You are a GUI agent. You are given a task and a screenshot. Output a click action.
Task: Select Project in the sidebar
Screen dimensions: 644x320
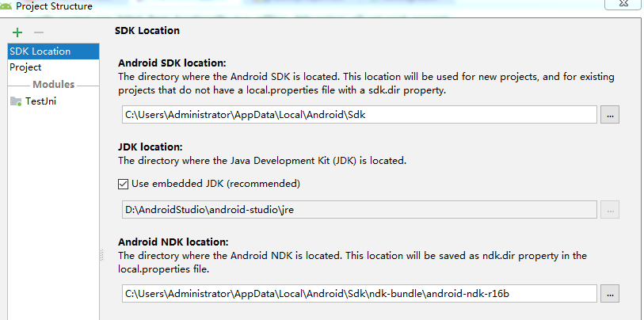coord(53,67)
